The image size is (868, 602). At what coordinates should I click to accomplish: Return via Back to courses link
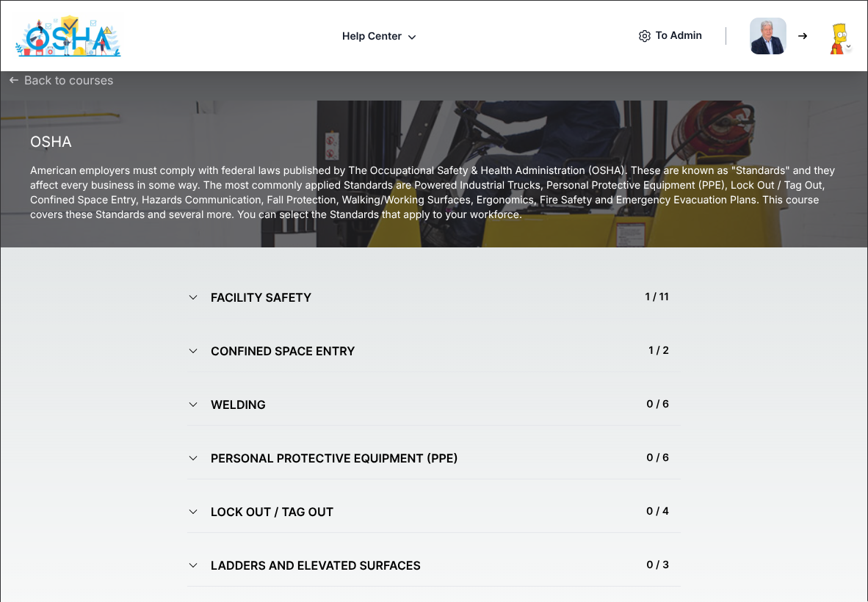(68, 80)
